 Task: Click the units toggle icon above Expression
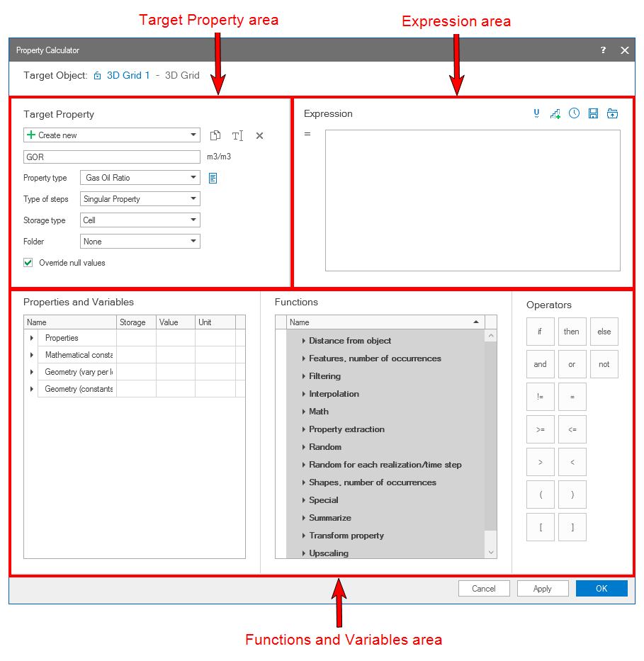pyautogui.click(x=536, y=113)
